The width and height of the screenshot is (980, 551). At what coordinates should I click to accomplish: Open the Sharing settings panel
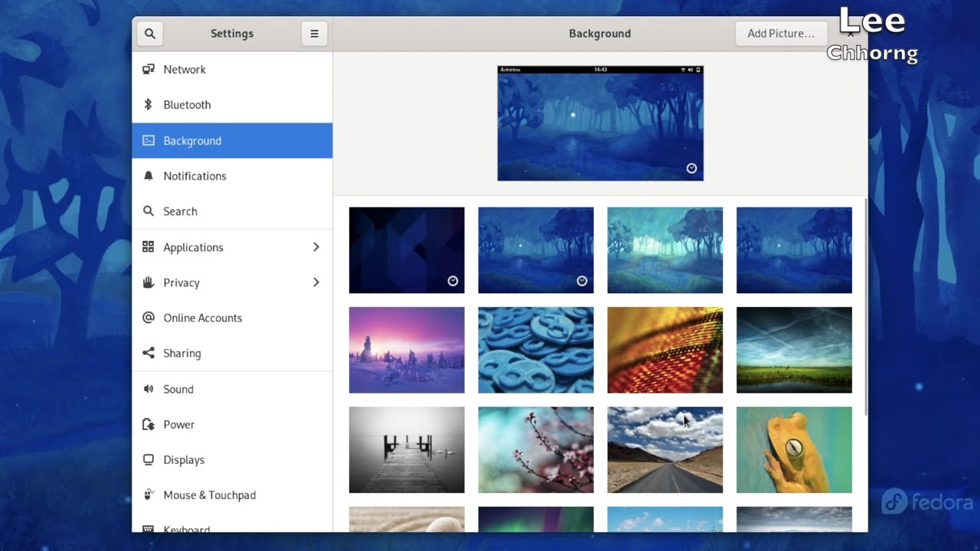(232, 353)
